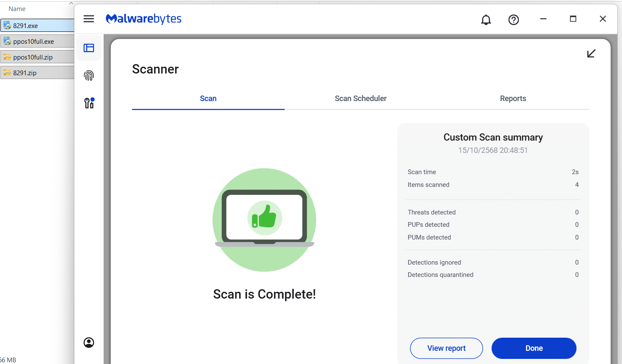Viewport: 622px width, 364px height.
Task: Click the View report button
Action: pyautogui.click(x=446, y=348)
